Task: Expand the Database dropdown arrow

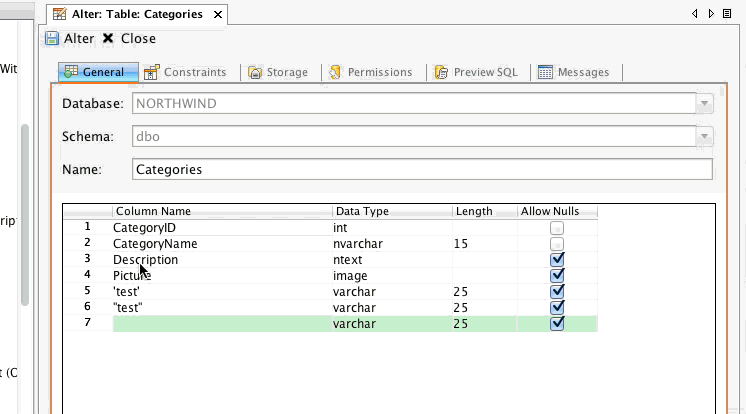Action: pyautogui.click(x=705, y=104)
